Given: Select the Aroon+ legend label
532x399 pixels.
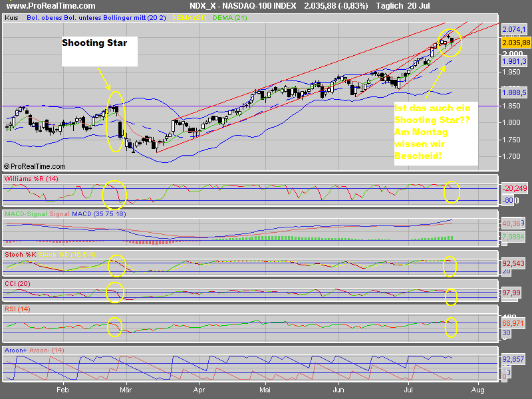Looking at the screenshot, I should click(x=15, y=350).
